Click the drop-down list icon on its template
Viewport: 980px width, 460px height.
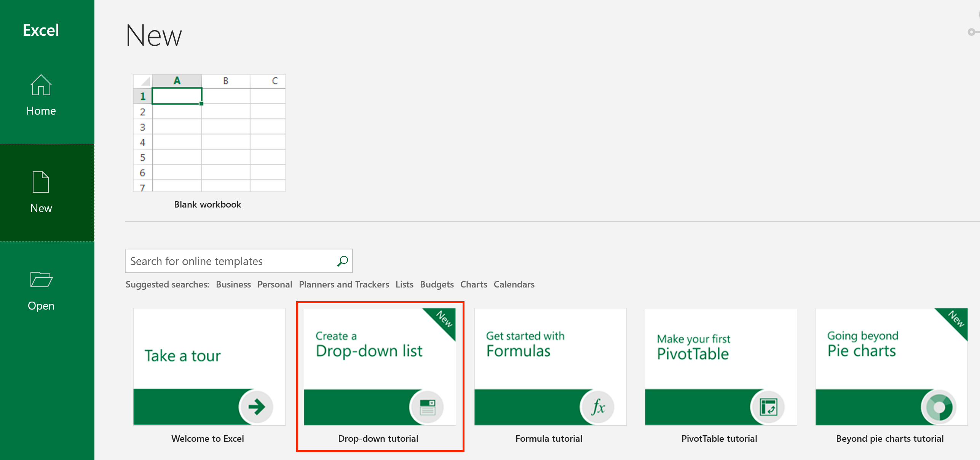pos(427,407)
